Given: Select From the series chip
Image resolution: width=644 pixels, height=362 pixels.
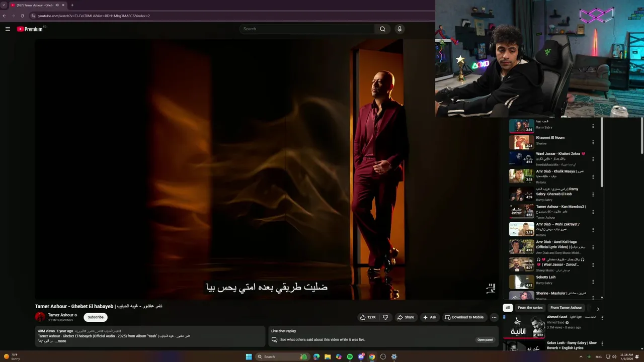Looking at the screenshot, I should (x=530, y=308).
